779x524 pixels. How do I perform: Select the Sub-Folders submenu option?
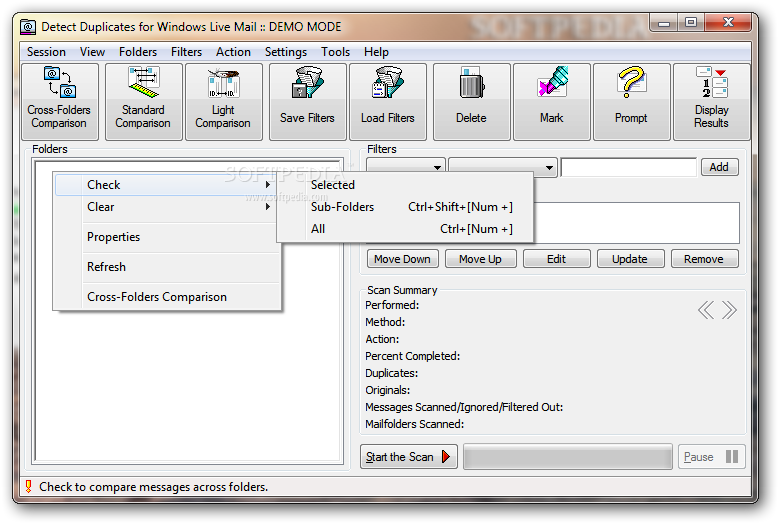coord(405,207)
